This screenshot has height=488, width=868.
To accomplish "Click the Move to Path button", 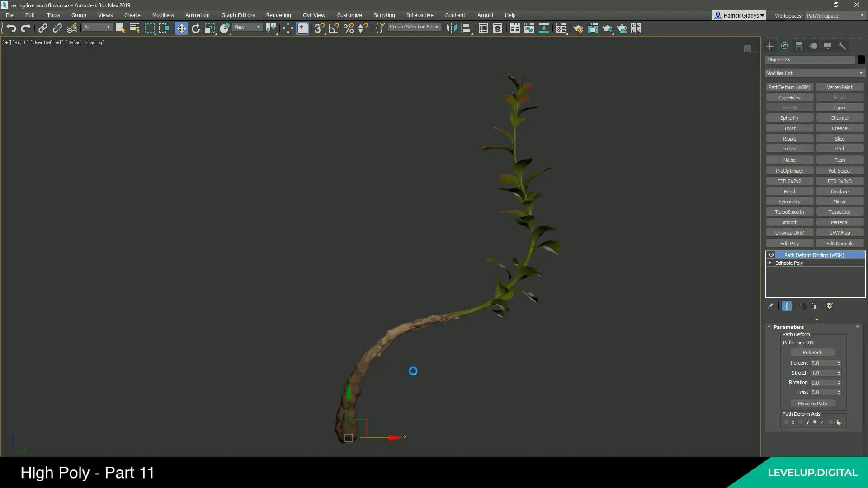I will click(812, 404).
